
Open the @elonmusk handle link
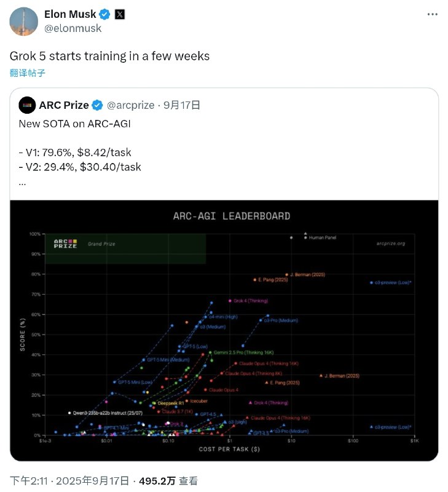tap(73, 28)
